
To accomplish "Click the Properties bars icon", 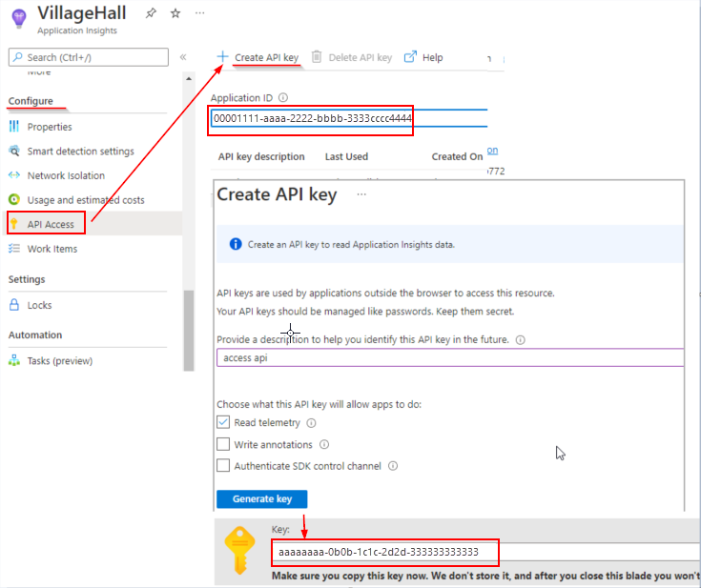I will tap(14, 127).
